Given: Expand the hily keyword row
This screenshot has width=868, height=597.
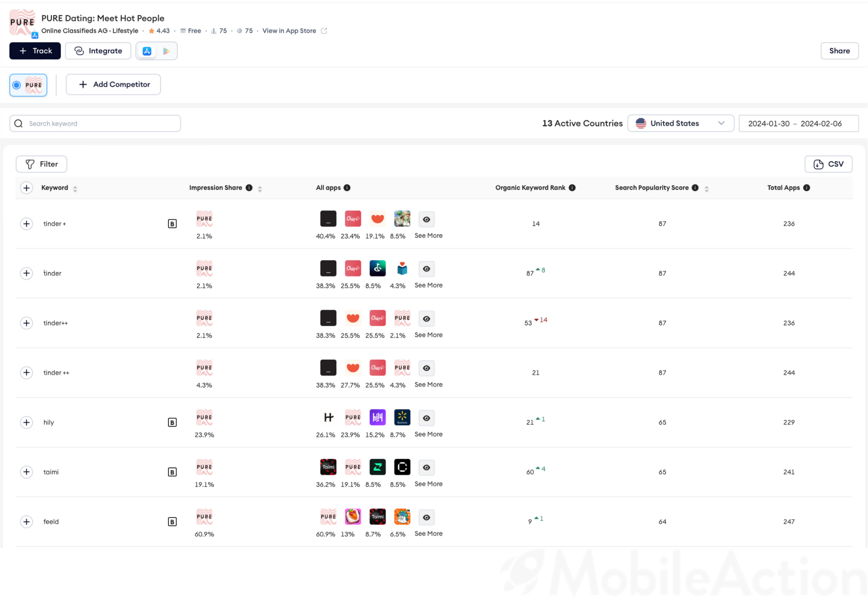Looking at the screenshot, I should (26, 422).
